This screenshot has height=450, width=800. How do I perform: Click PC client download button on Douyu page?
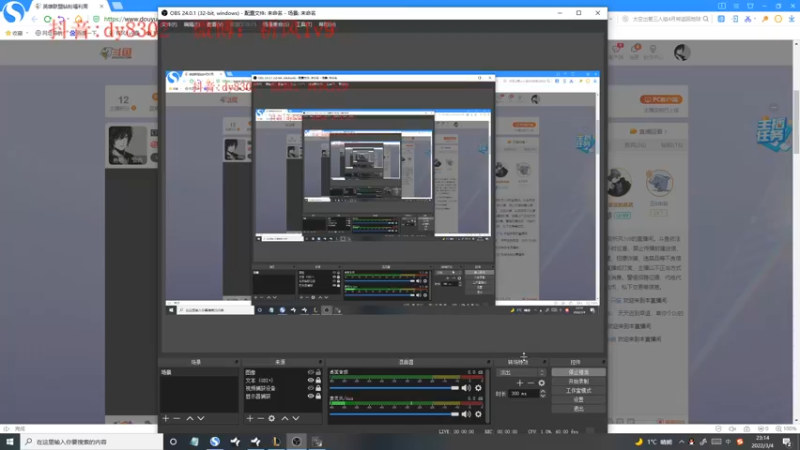[661, 99]
